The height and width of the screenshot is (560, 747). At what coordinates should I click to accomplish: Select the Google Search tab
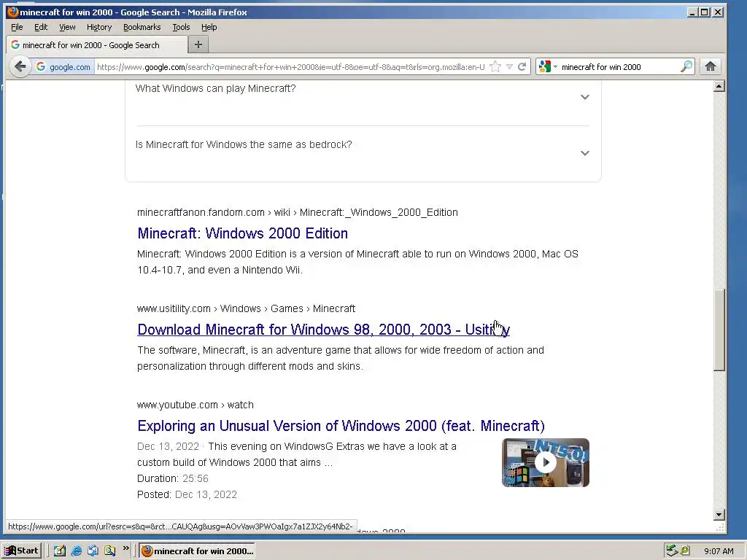tap(97, 45)
